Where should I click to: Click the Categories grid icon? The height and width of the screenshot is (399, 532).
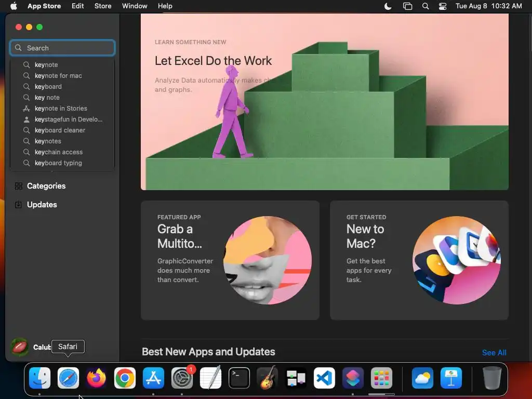pos(18,186)
